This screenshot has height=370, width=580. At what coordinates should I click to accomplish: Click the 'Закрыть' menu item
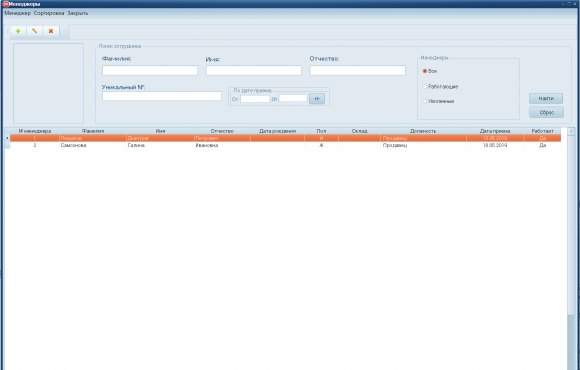click(78, 13)
